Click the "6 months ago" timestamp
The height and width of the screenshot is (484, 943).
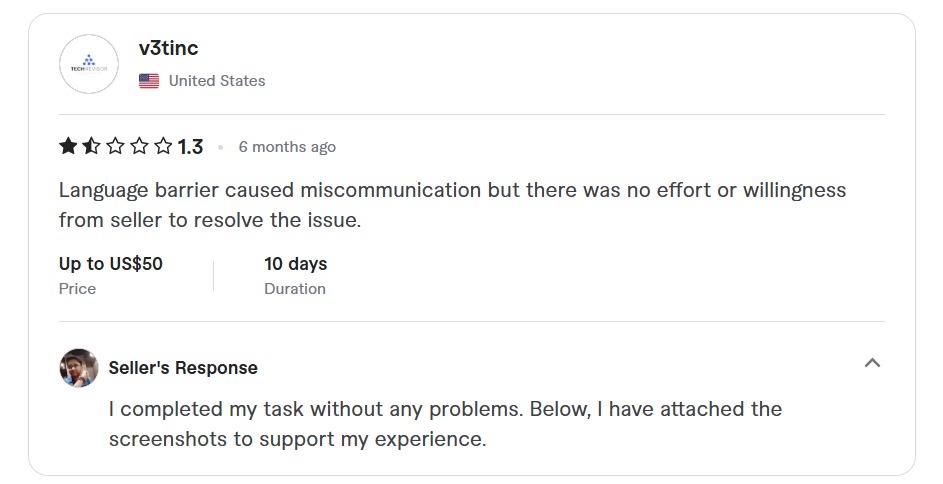(287, 147)
